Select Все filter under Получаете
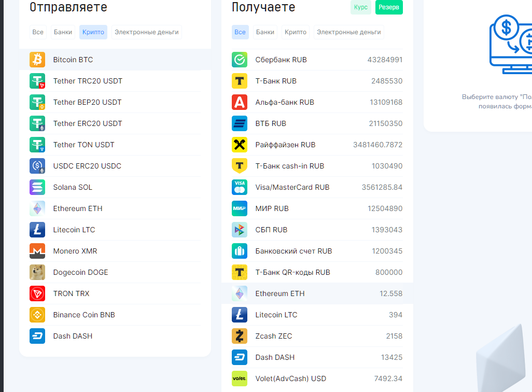532x392 pixels. point(240,32)
